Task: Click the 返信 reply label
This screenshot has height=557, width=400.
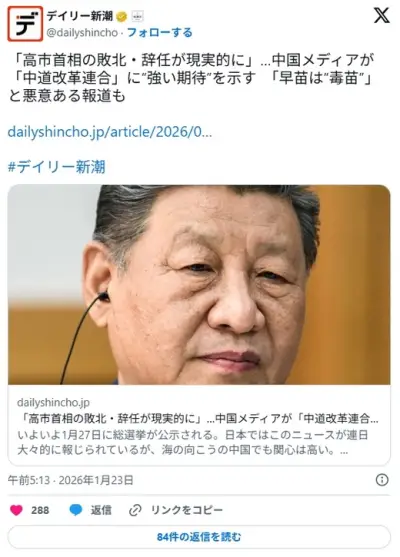Action: point(101,510)
